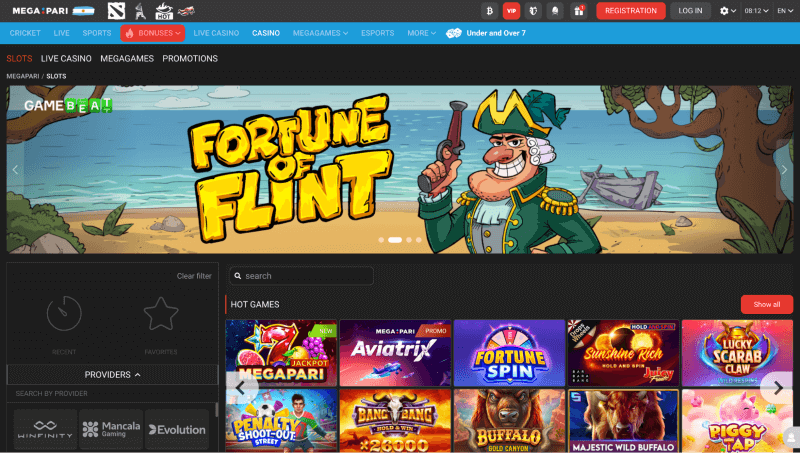Screen dimensions: 800x453
Task: Click the REGISTRATION button
Action: 631,11
